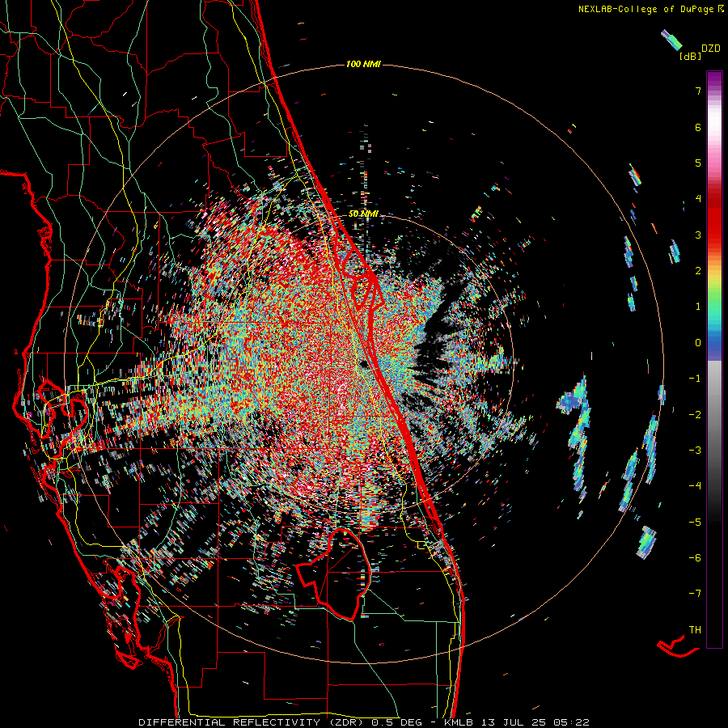Click the DIFFERENTIAL REFLECTIVITY (ZDR) title text
The height and width of the screenshot is (728, 728).
pos(252,722)
